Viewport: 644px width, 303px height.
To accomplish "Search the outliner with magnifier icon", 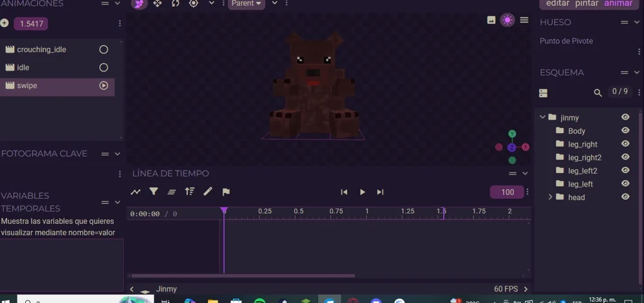I will (598, 93).
